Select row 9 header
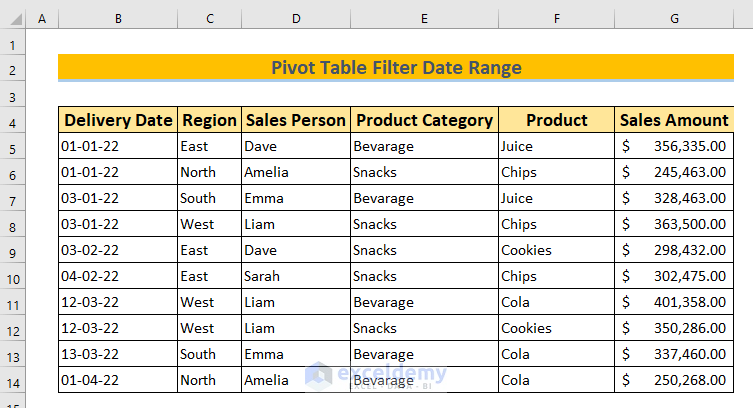753x408 pixels. pyautogui.click(x=13, y=250)
